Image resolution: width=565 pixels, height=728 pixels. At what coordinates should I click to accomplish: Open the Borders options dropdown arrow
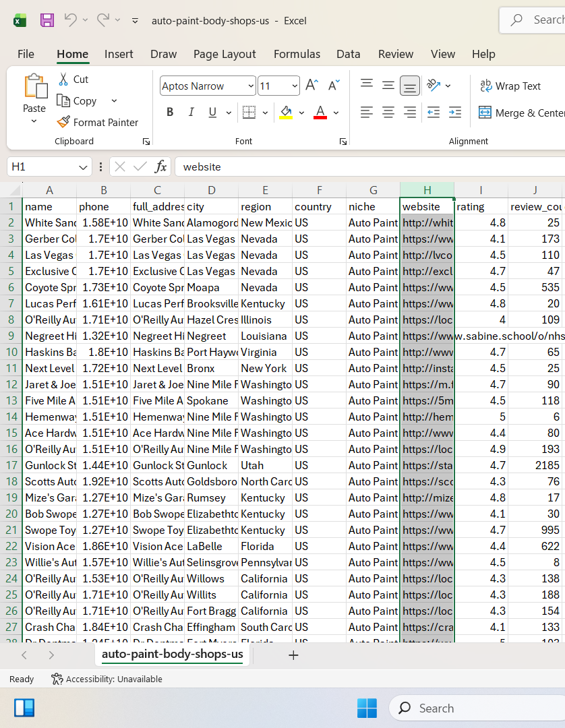click(x=265, y=113)
